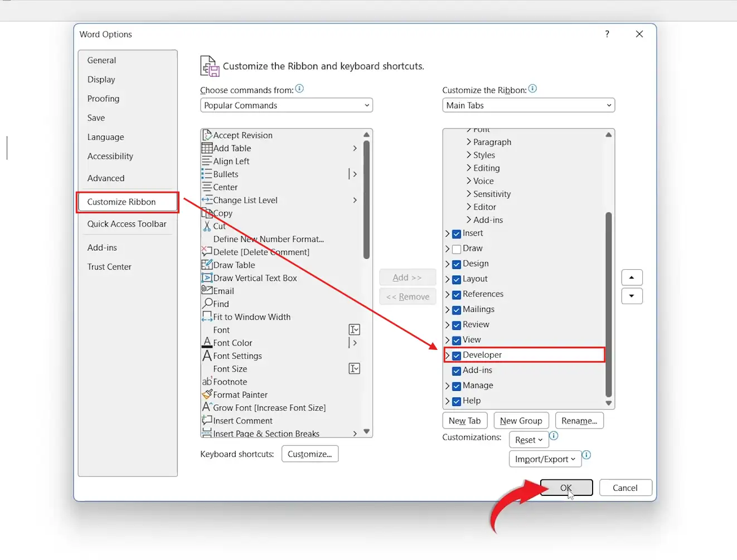Uncheck the Help tab checkbox
737x560 pixels.
(457, 401)
